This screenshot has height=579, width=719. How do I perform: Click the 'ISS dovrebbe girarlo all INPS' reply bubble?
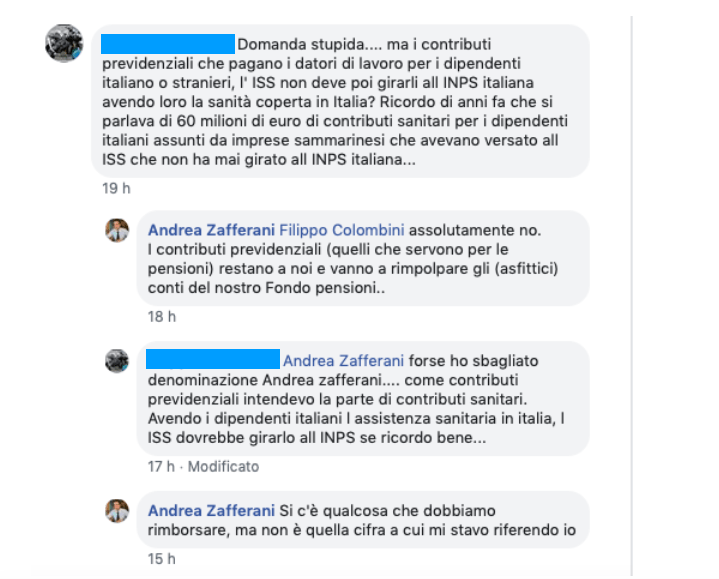[x=363, y=399]
